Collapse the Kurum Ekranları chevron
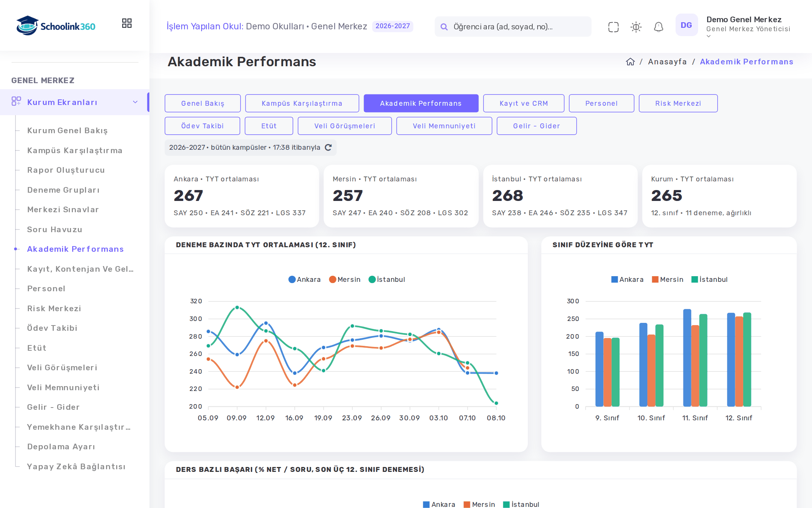 (x=135, y=102)
